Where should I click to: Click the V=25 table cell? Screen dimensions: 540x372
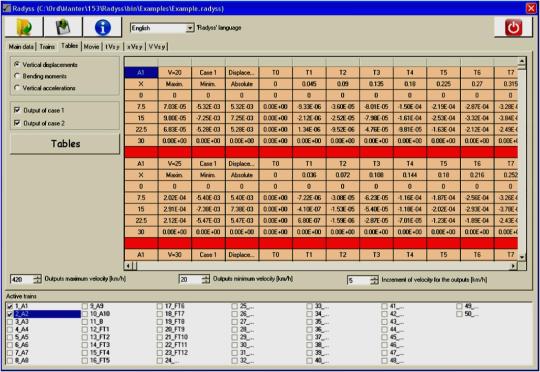[174, 164]
